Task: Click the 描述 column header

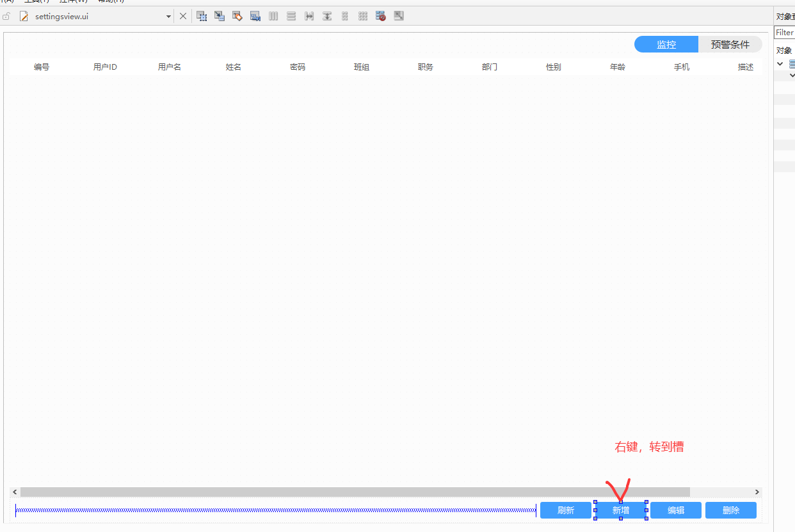Action: (738, 67)
